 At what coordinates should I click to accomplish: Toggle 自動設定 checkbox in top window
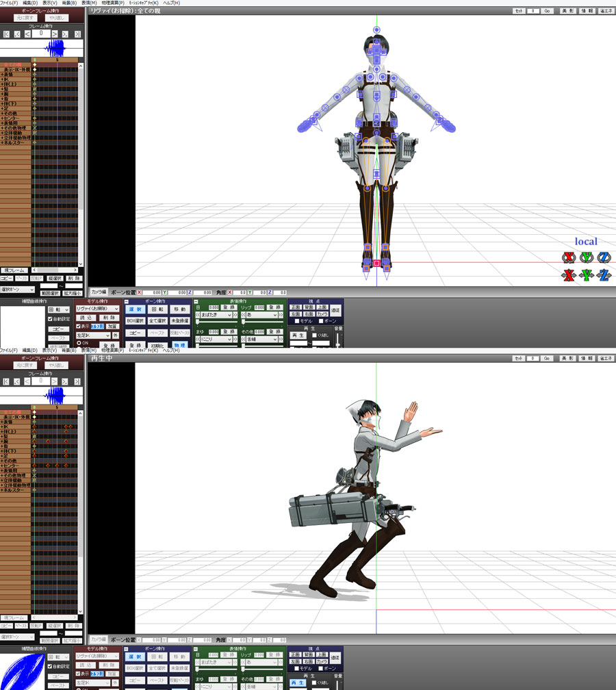click(50, 319)
